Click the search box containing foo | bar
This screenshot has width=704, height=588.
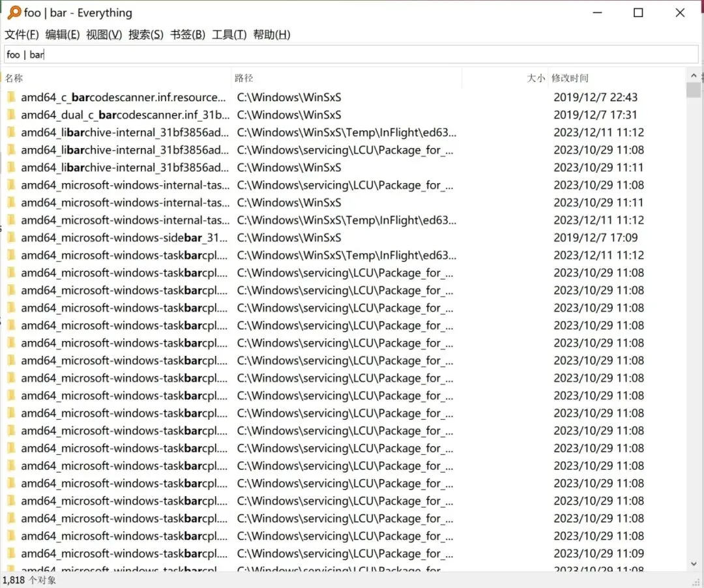pyautogui.click(x=351, y=55)
